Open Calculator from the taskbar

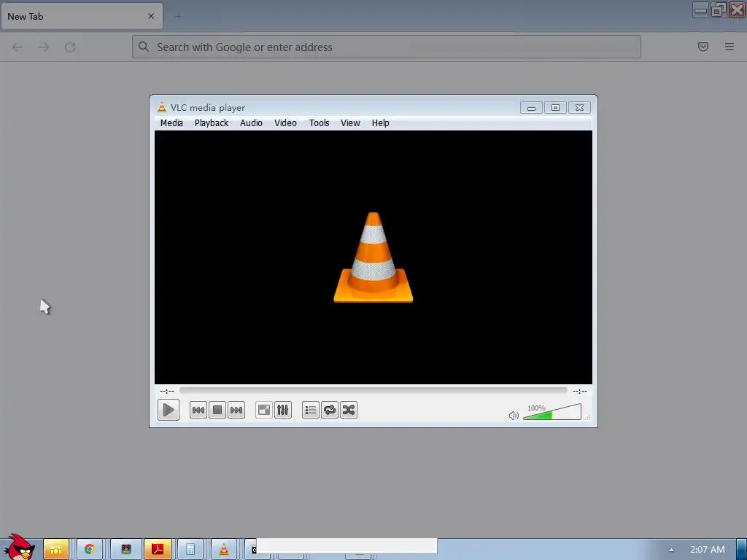click(190, 549)
